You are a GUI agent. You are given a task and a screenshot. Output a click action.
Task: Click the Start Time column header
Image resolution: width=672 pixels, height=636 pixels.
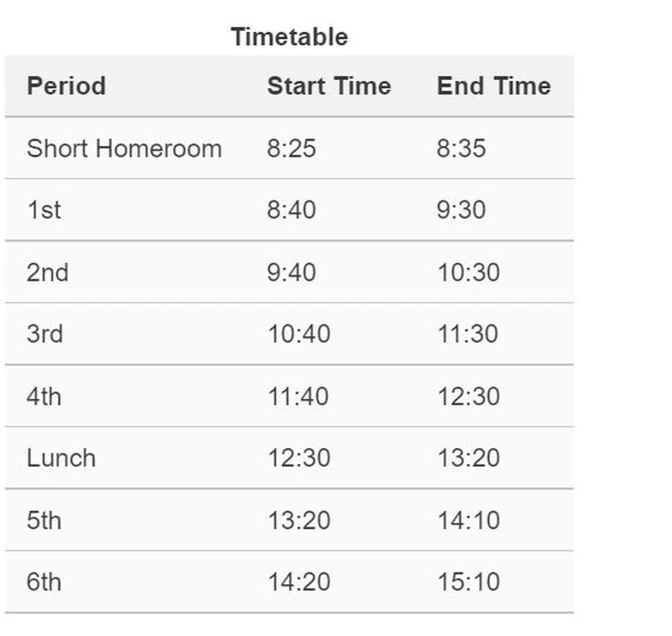pyautogui.click(x=328, y=86)
